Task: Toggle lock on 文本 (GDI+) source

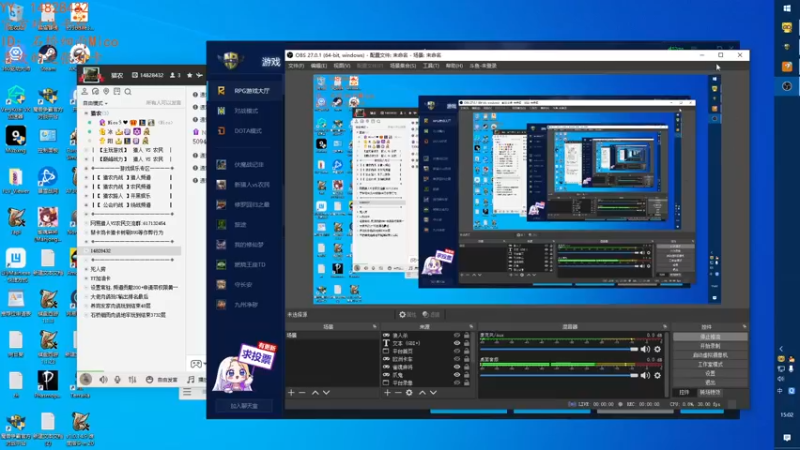Action: coord(466,343)
